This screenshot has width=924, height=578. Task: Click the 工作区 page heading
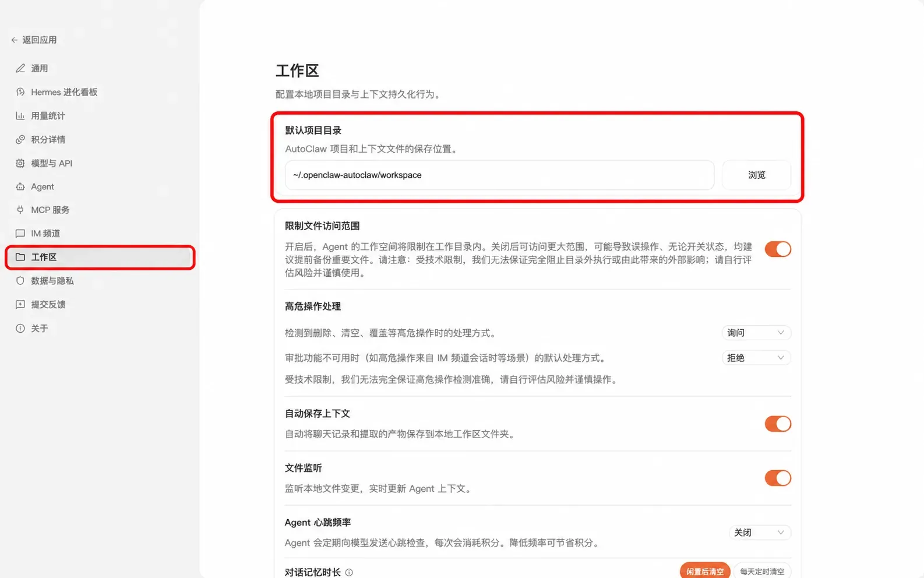click(x=297, y=71)
